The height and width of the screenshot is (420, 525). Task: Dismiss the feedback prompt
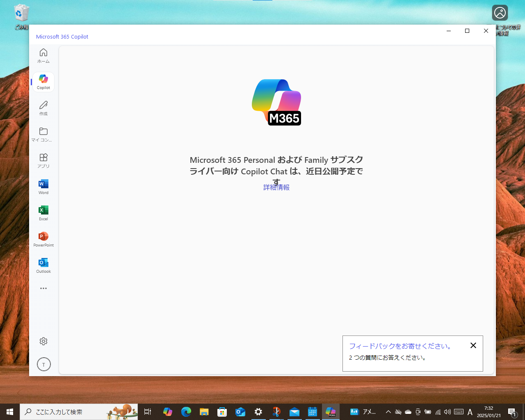point(473,345)
